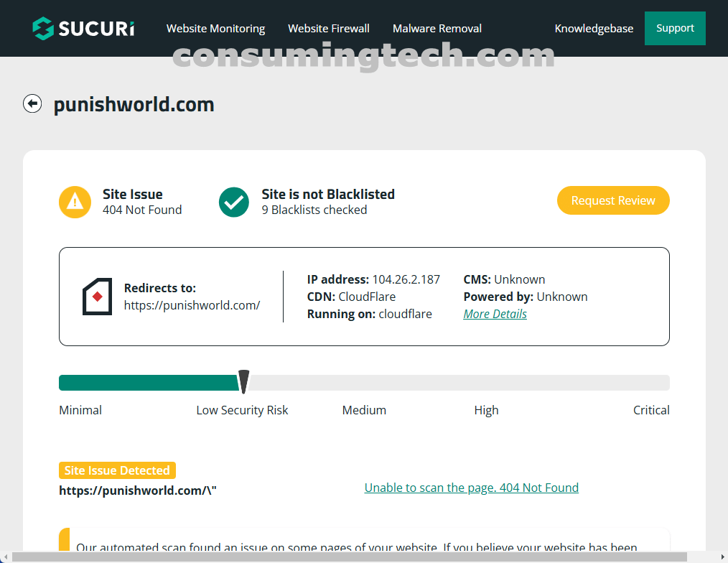This screenshot has height=563, width=728.
Task: Click the https://punishworld.com/\" issue URL text
Action: coord(137,490)
